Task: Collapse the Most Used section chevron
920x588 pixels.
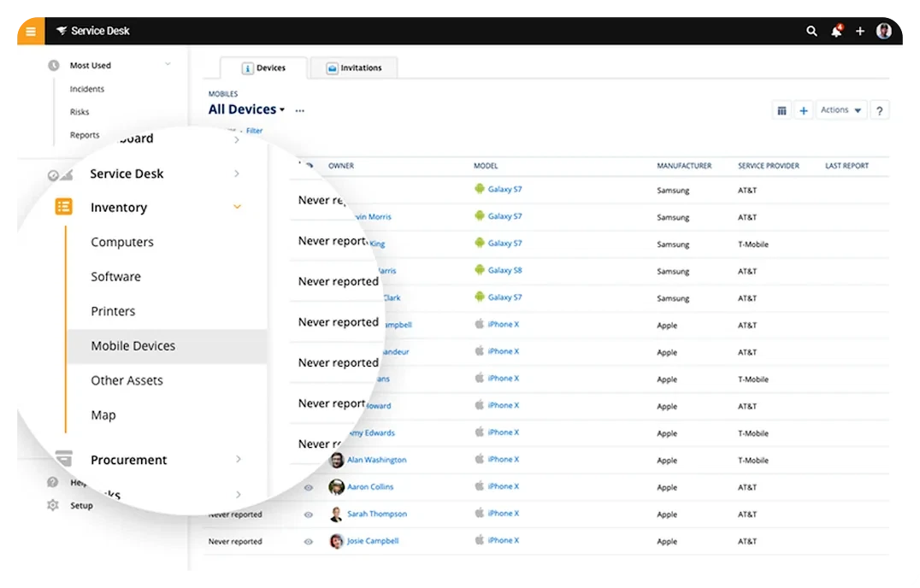Action: pyautogui.click(x=168, y=64)
